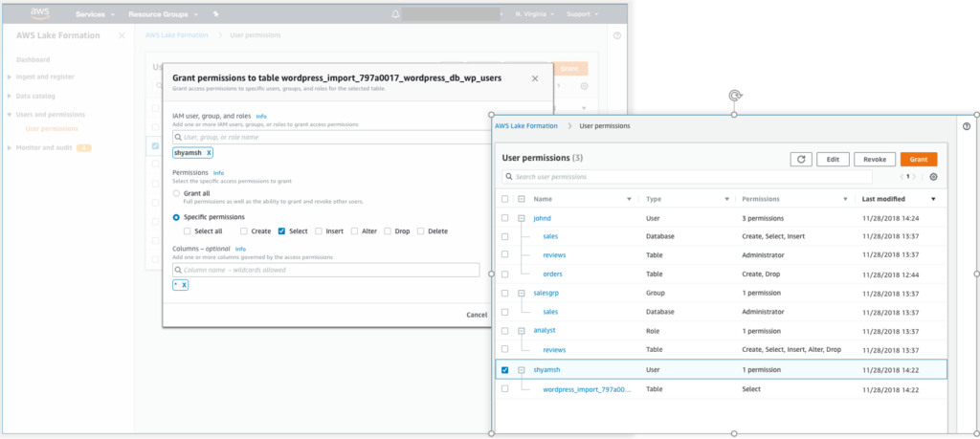Check the Delete permission checkbox
The height and width of the screenshot is (439, 980).
click(x=421, y=231)
